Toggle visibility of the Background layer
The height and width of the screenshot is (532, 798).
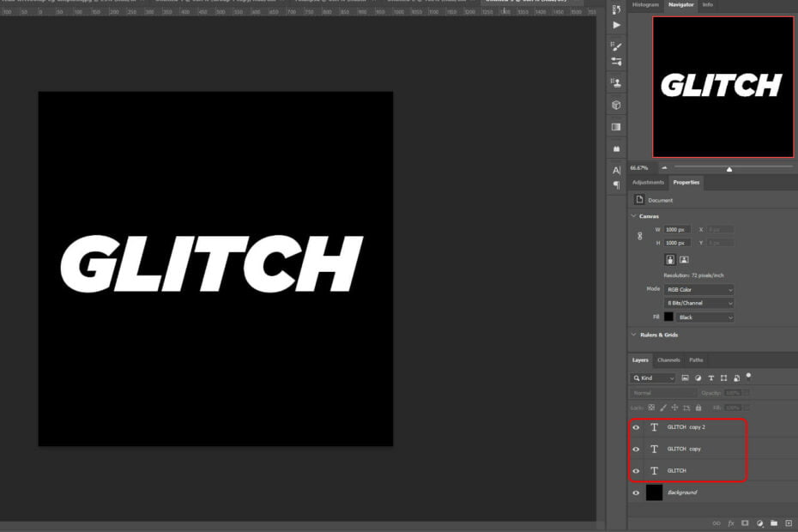pyautogui.click(x=636, y=493)
